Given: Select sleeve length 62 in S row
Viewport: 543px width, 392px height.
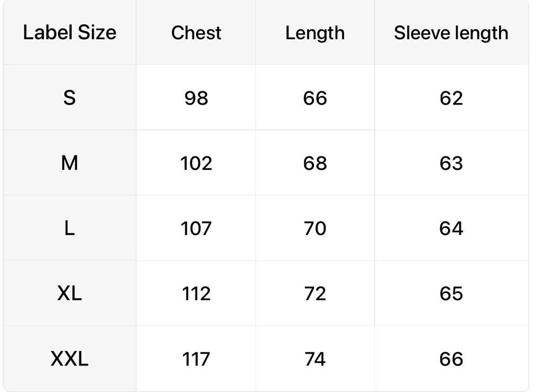Looking at the screenshot, I should (451, 98).
